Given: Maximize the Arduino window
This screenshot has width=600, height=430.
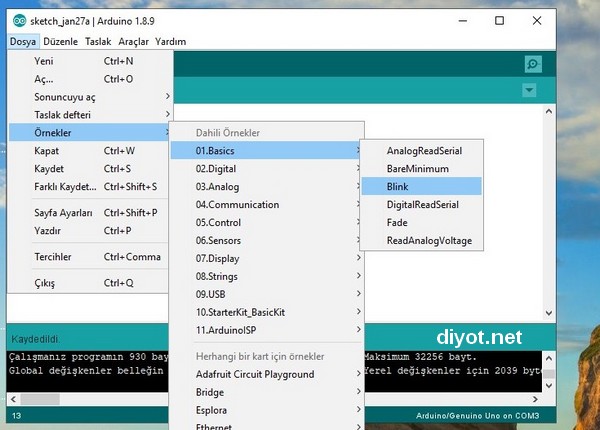Looking at the screenshot, I should 499,21.
